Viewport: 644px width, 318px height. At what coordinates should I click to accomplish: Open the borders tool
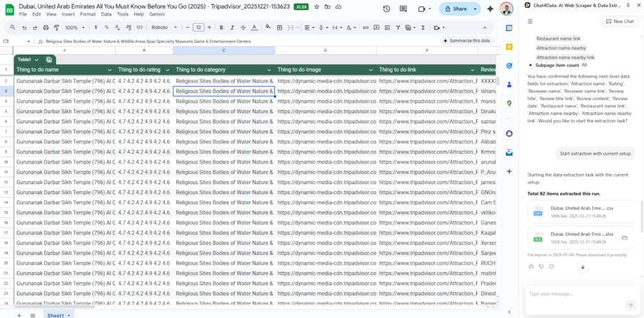coord(280,28)
